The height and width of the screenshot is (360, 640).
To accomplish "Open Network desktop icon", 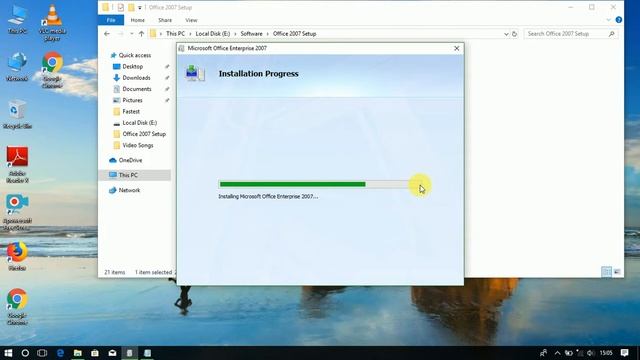I will click(x=17, y=67).
